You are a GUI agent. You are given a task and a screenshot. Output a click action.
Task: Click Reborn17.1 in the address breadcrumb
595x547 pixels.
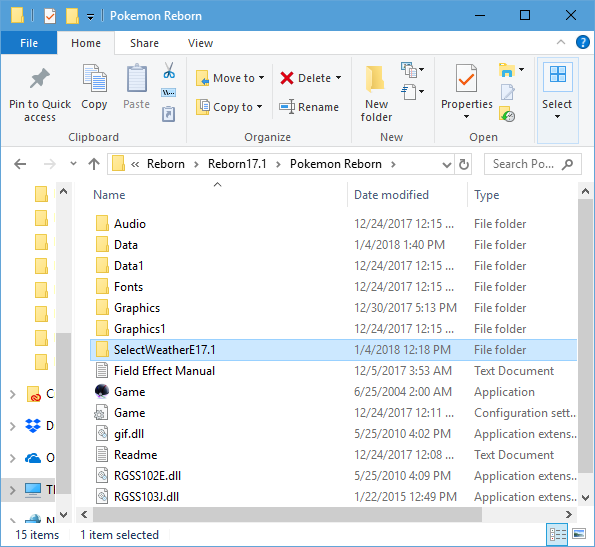237,164
